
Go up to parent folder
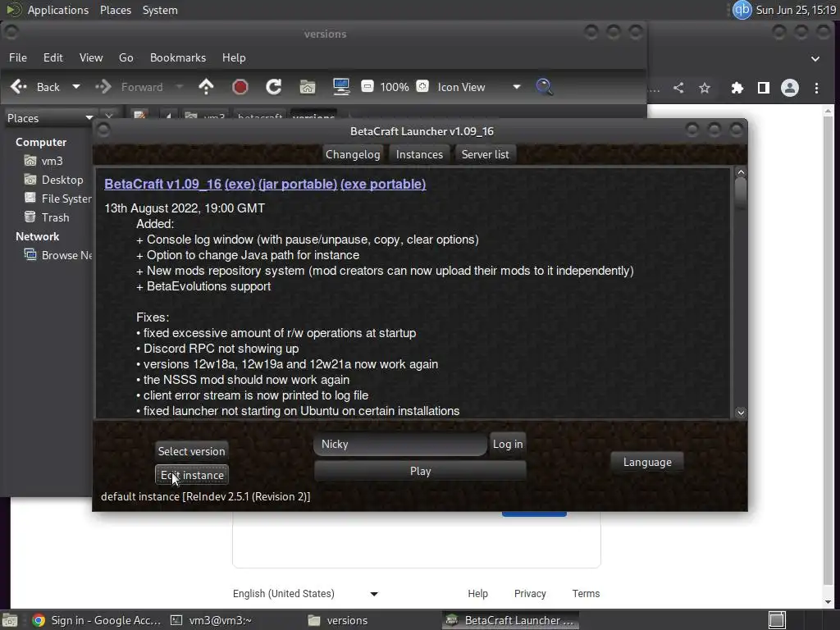206,87
